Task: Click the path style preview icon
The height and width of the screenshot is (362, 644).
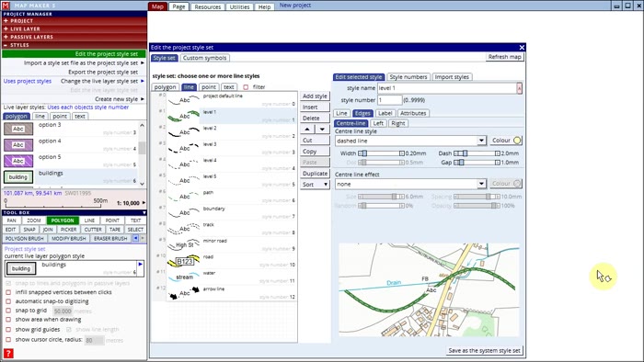Action: (x=184, y=197)
